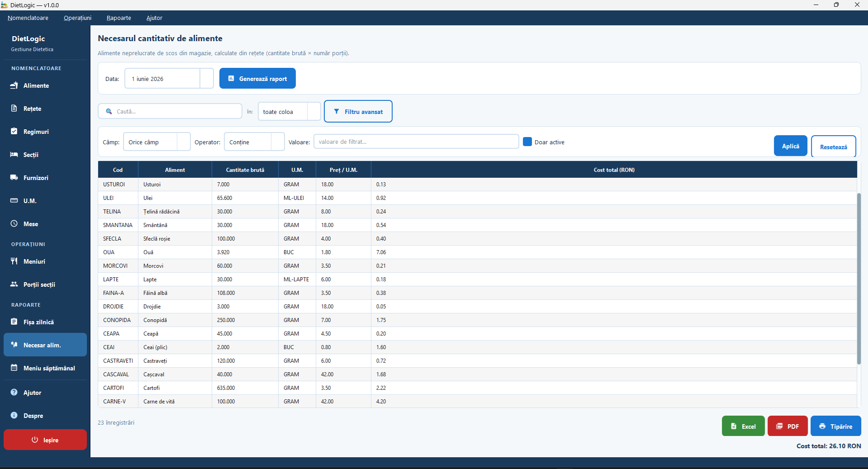Image resolution: width=868 pixels, height=469 pixels.
Task: Open Ajutor help in sidebar
Action: [45, 393]
